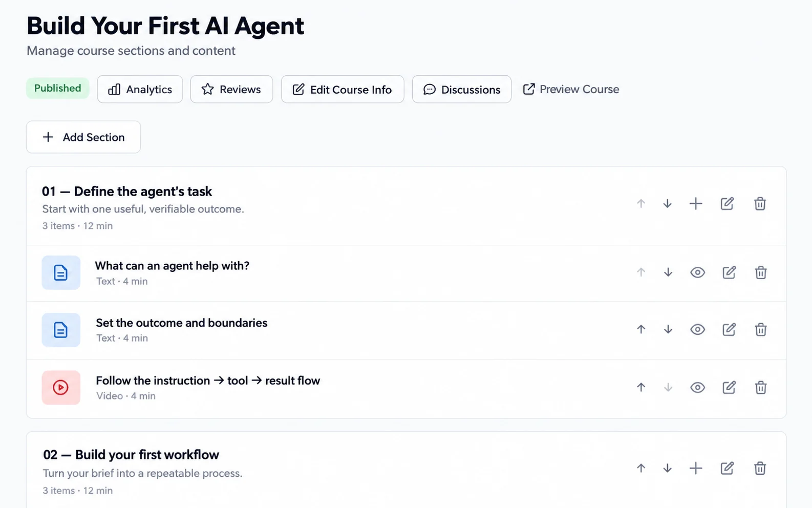
Task: Click the Published status badge
Action: 58,88
